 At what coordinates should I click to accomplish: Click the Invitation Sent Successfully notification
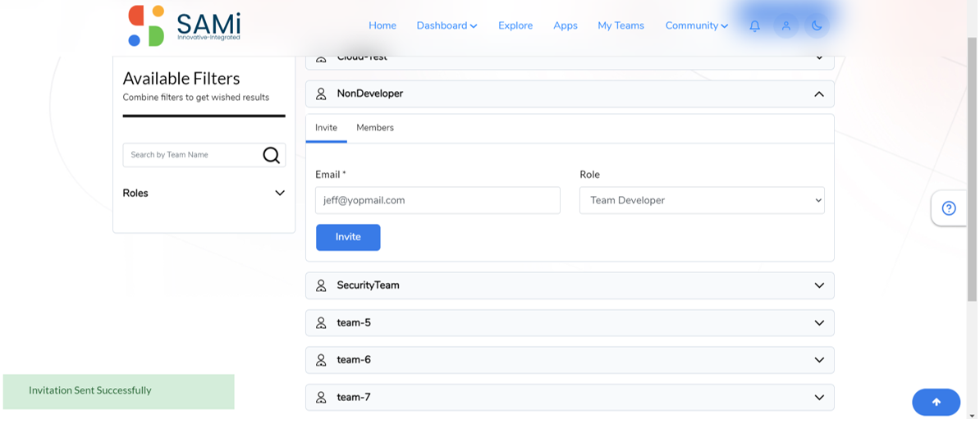pos(119,391)
